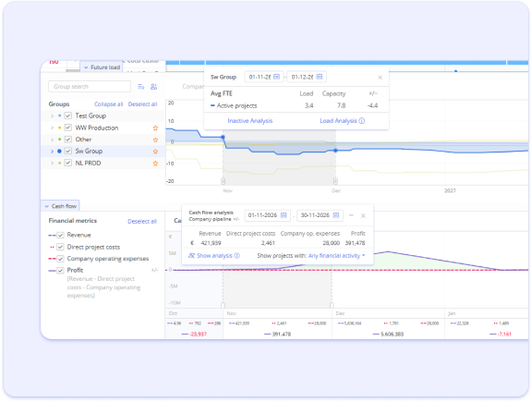Minimize the cash flow analysis popup
This screenshot has width=532, height=402.
coord(351,215)
